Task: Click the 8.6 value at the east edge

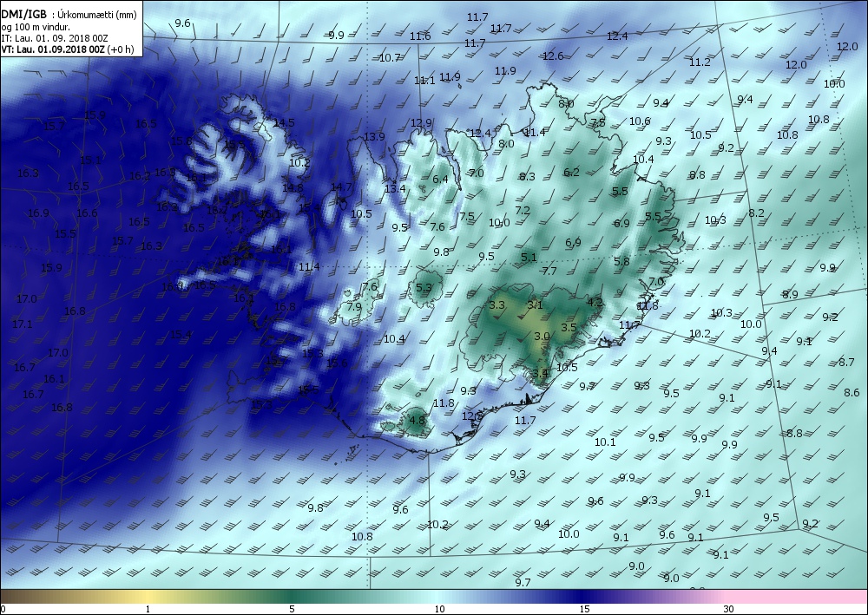Action: pyautogui.click(x=852, y=392)
